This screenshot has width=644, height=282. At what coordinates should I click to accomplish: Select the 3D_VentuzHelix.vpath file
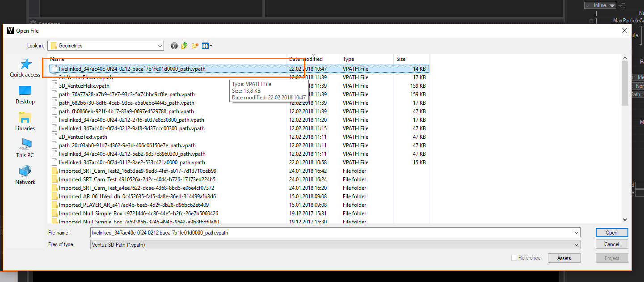[x=84, y=86]
